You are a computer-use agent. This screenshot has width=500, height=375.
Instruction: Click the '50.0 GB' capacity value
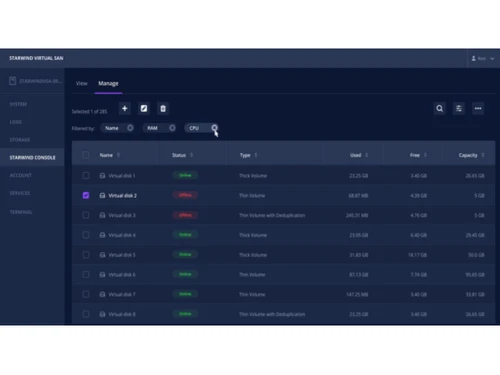pos(476,255)
